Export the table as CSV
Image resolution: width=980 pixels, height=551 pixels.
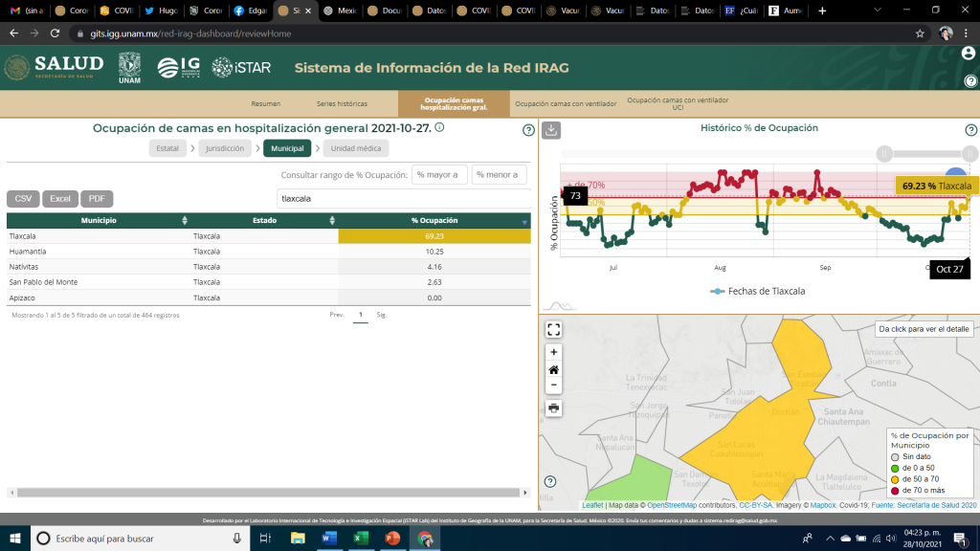[x=23, y=199]
